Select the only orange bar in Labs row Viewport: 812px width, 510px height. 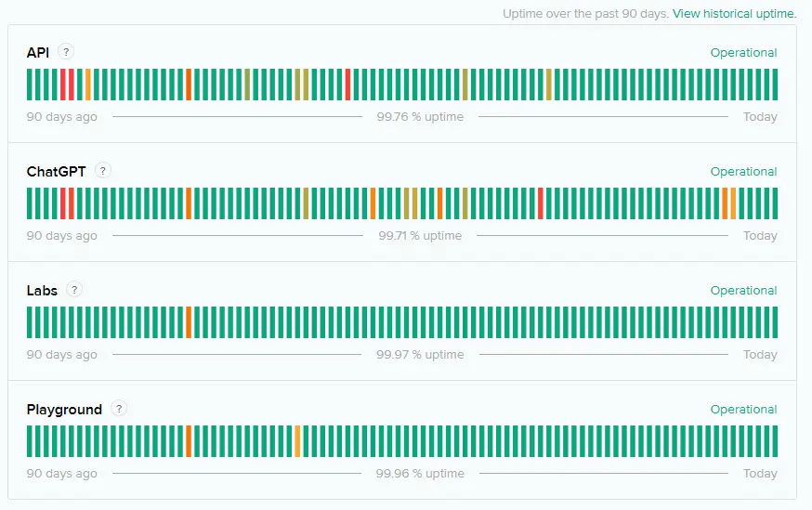[x=189, y=322]
